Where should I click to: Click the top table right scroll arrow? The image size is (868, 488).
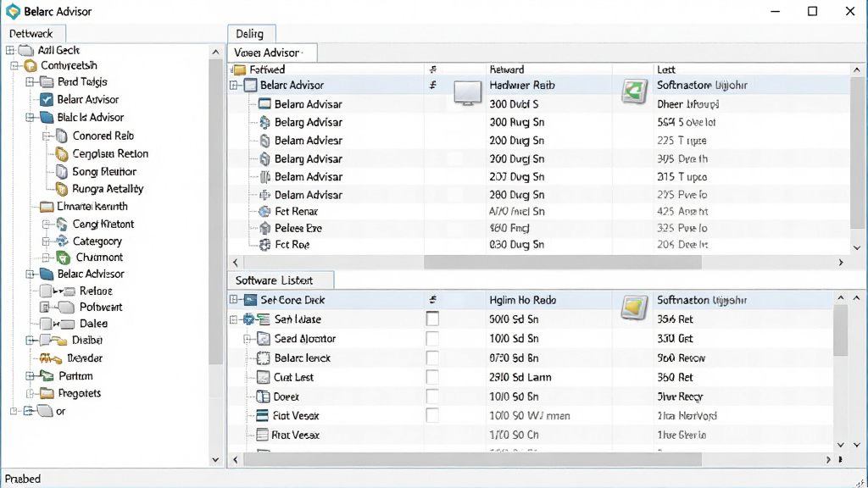tap(841, 263)
